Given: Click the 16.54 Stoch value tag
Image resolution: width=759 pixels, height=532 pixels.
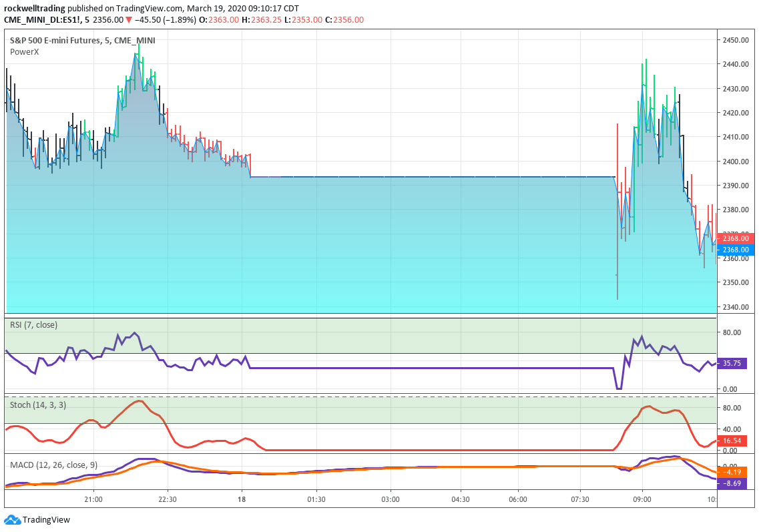Looking at the screenshot, I should (732, 441).
